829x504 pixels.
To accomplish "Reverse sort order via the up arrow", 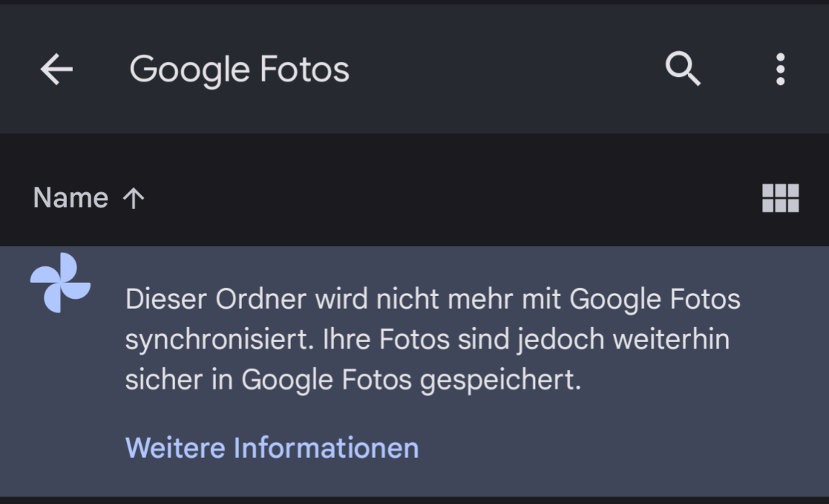I will coord(133,199).
